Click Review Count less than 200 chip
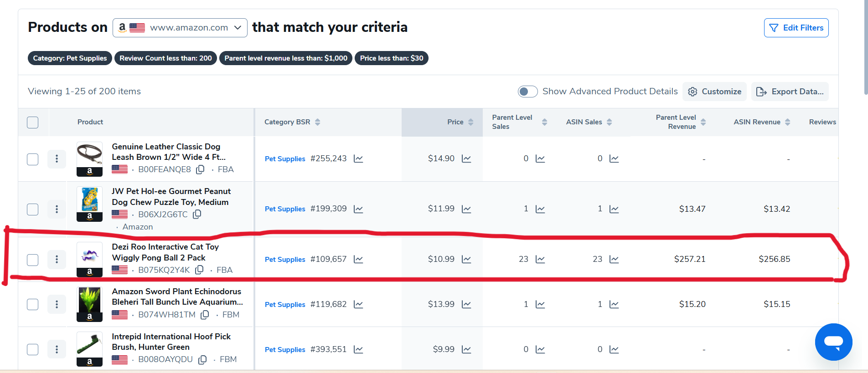The width and height of the screenshot is (868, 373). (165, 58)
